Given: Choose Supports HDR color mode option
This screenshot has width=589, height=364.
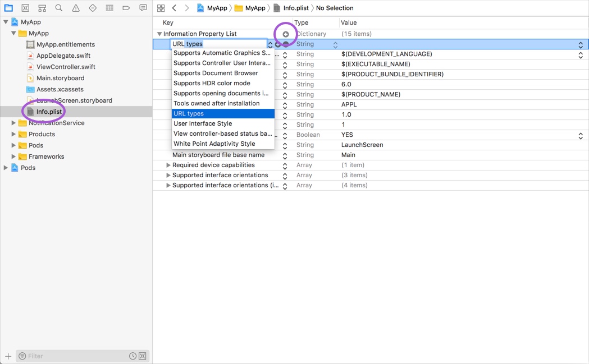Looking at the screenshot, I should (223, 84).
